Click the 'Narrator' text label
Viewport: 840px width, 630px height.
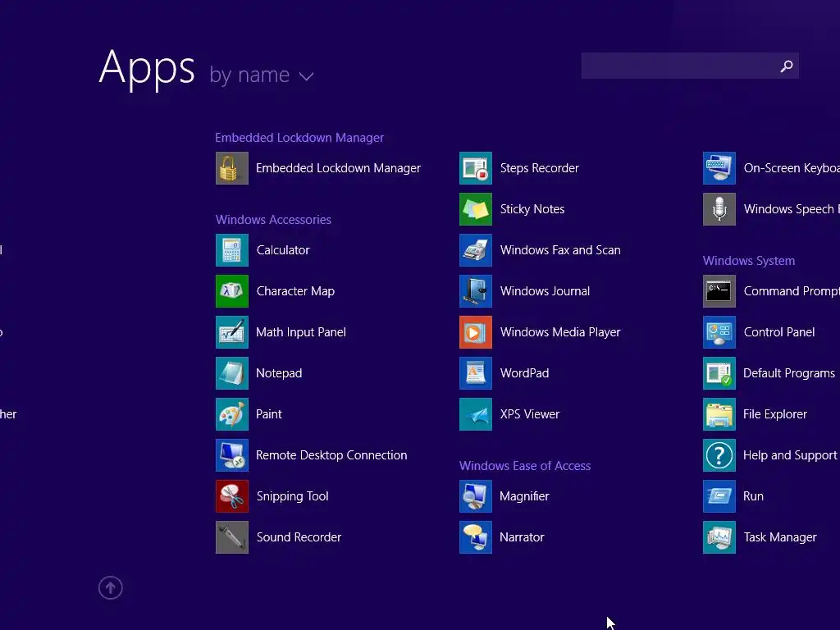pyautogui.click(x=522, y=537)
